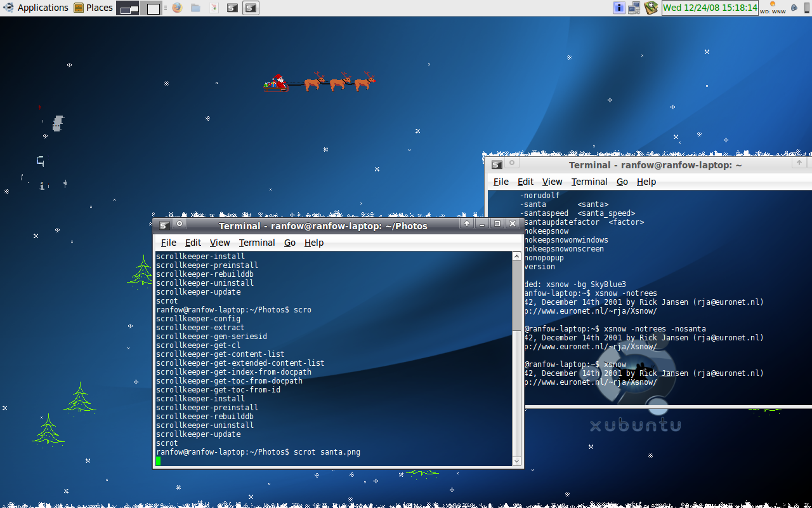
Task: Click the Photos terminal title bar text
Action: 323,226
